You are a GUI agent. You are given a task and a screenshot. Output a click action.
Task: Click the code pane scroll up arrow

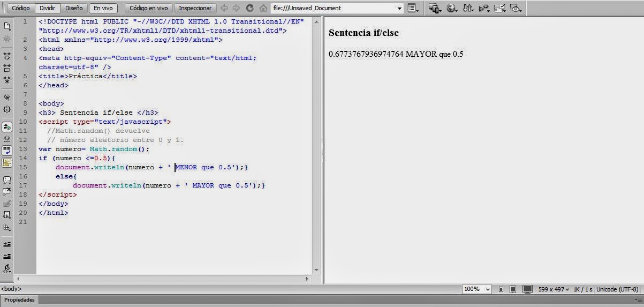pos(316,22)
